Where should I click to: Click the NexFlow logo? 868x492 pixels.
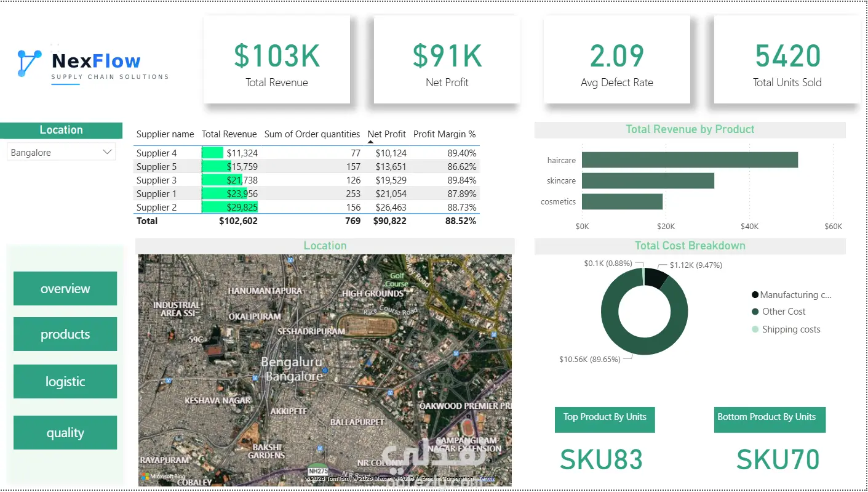92,65
